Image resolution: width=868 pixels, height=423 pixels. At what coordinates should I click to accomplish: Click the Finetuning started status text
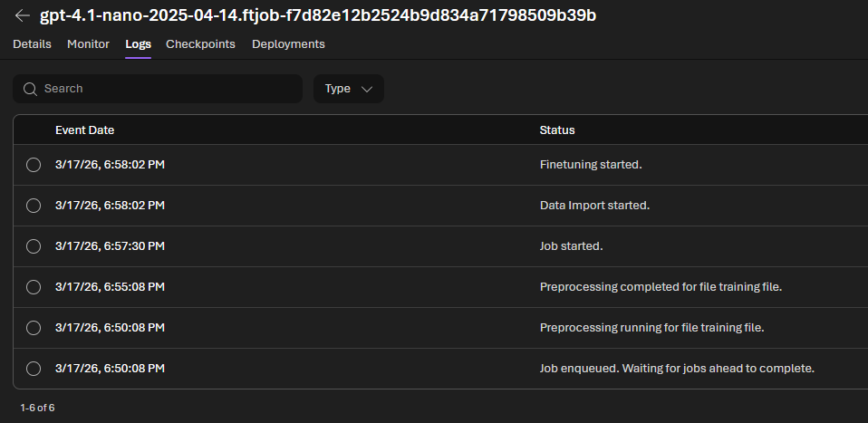click(590, 165)
